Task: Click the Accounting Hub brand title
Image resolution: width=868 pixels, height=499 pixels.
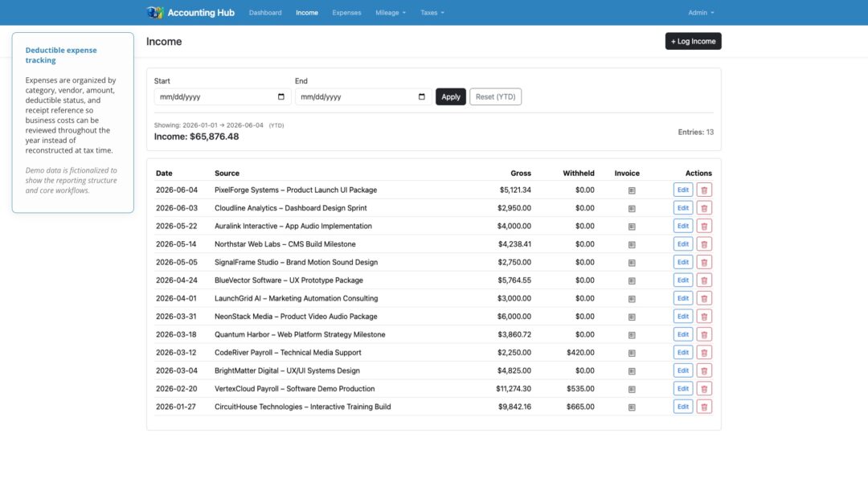Action: pos(201,13)
